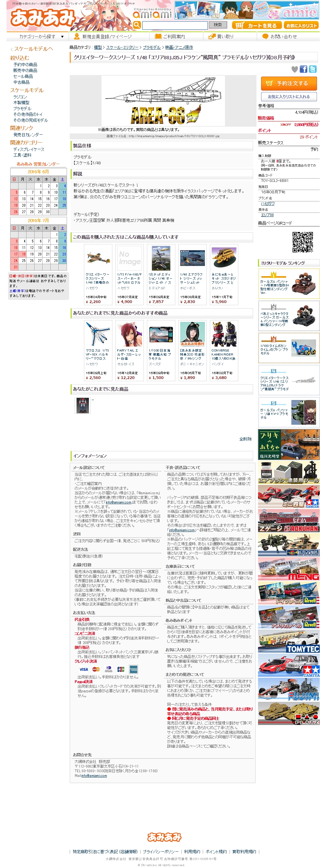
Task: Click 全削除 to clear history
Action: (x=245, y=439)
